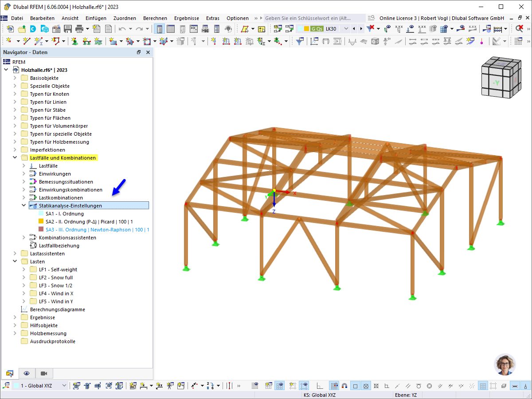Undock the Navigator panel button

[x=139, y=52]
